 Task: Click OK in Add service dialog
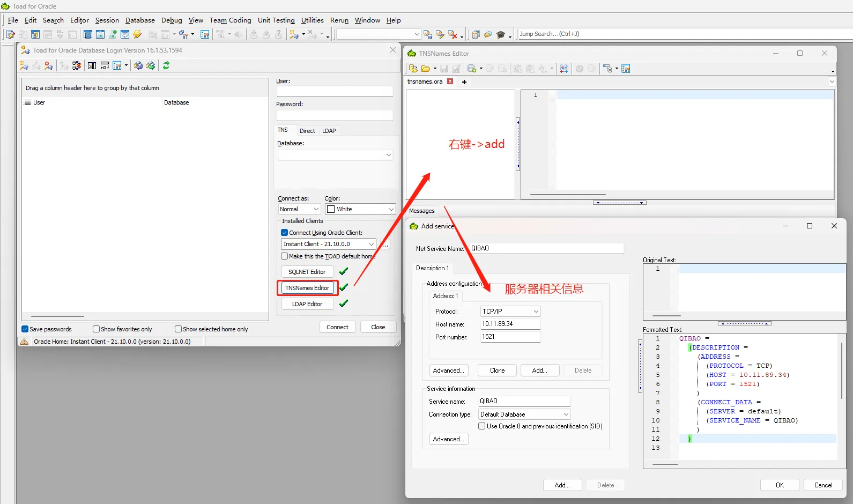pos(780,485)
